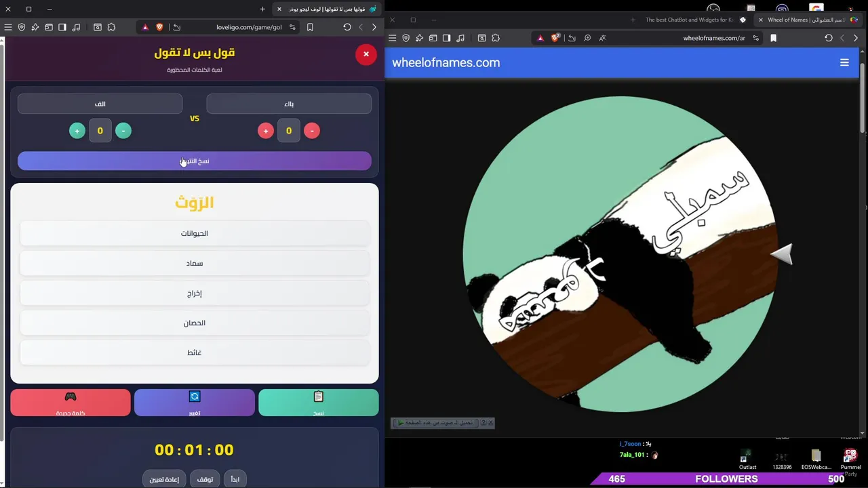Reload the wheelofnames page
Image resolution: width=868 pixels, height=488 pixels.
click(x=829, y=38)
